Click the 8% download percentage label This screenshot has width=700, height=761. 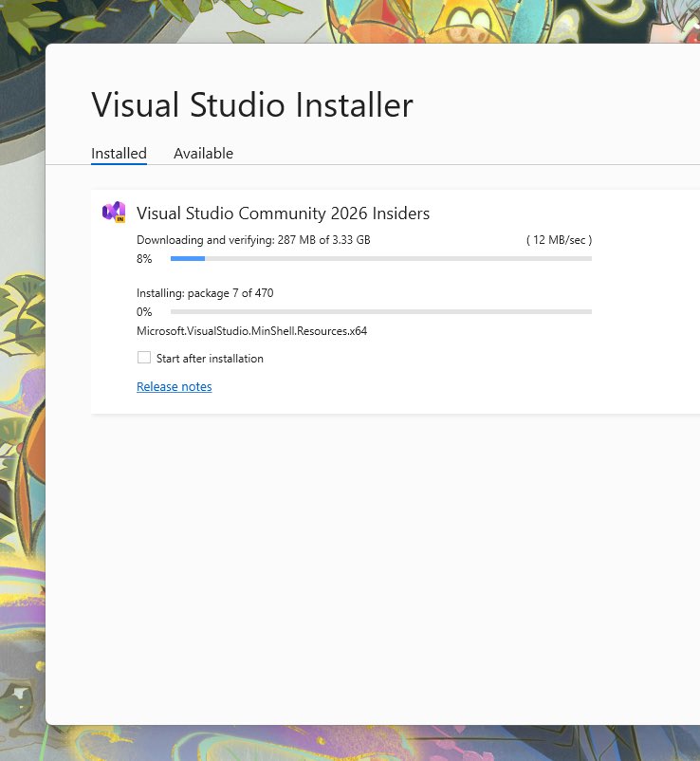click(x=144, y=259)
